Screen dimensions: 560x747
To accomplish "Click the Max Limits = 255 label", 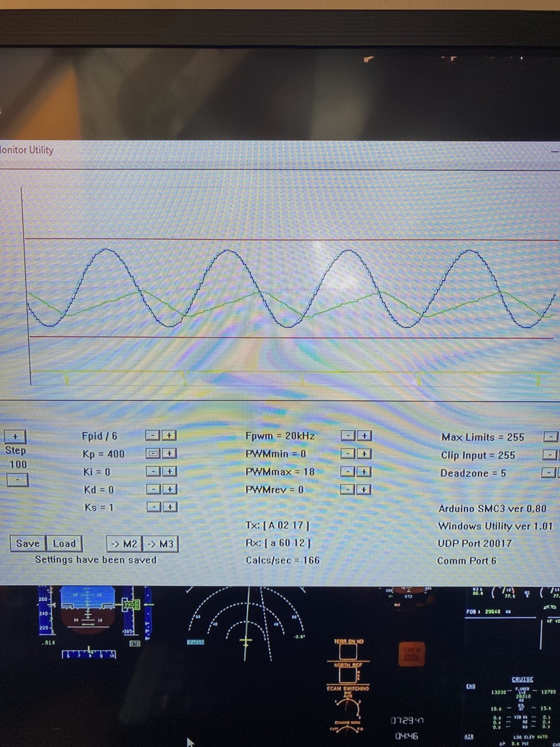I will [483, 437].
